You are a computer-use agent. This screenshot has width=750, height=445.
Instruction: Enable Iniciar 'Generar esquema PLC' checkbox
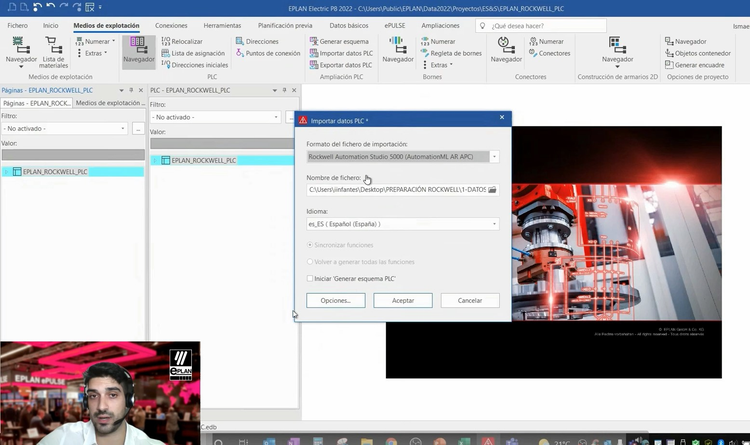pos(310,278)
